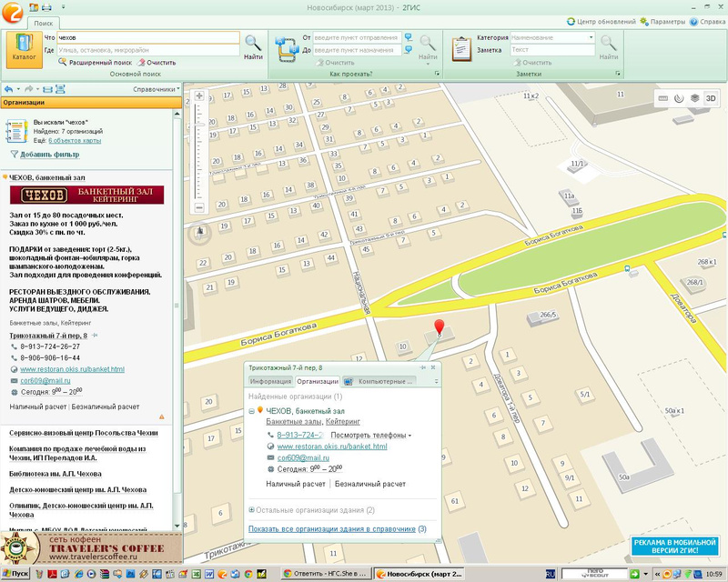Screen dimensions: 728x582
Task: Pin the building info popup
Action: point(424,367)
